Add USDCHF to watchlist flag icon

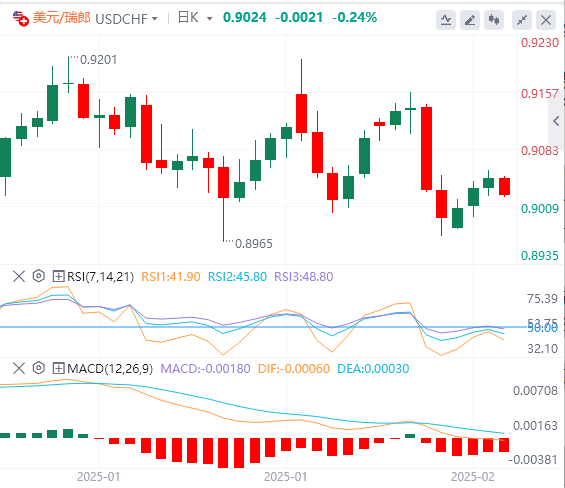[21, 18]
